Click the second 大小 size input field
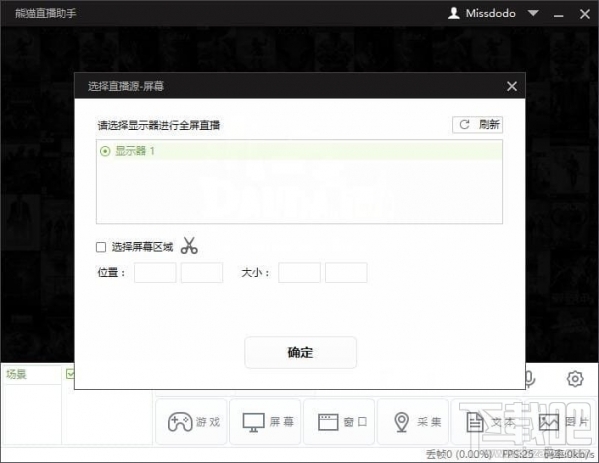Viewport: 599px width, 463px height. click(346, 272)
